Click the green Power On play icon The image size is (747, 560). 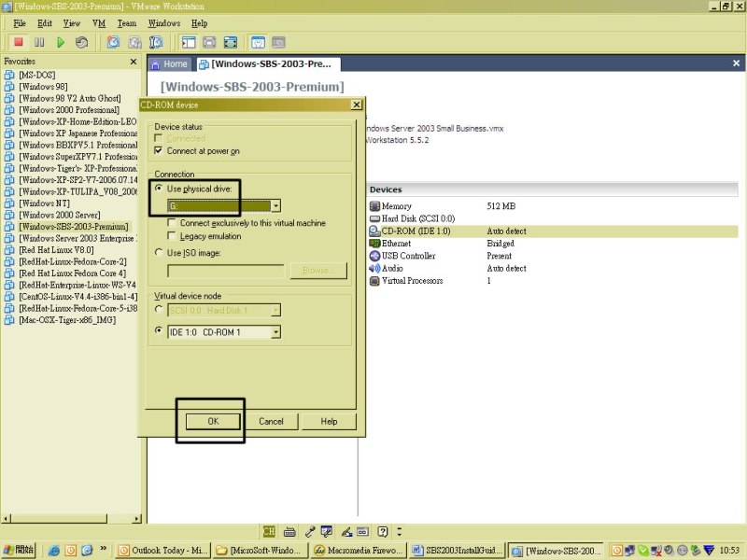[61, 42]
